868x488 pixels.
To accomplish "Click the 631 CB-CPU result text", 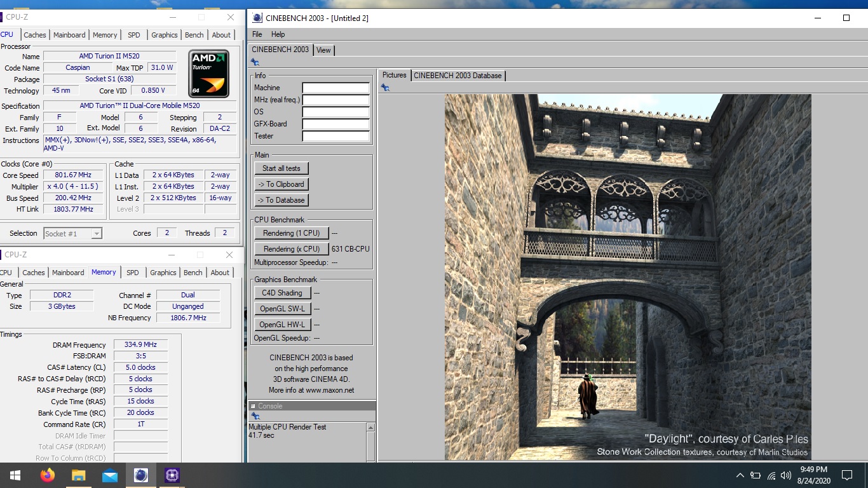I will pos(351,249).
